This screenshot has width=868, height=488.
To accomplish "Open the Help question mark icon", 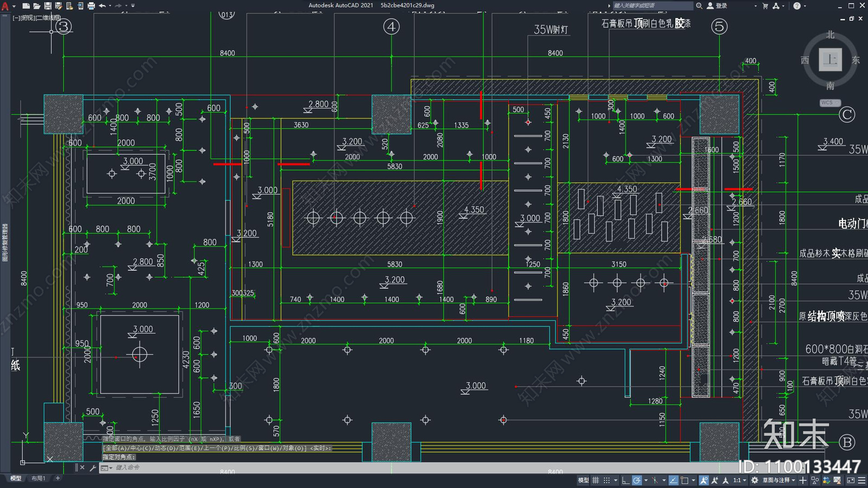I will coord(797,5).
